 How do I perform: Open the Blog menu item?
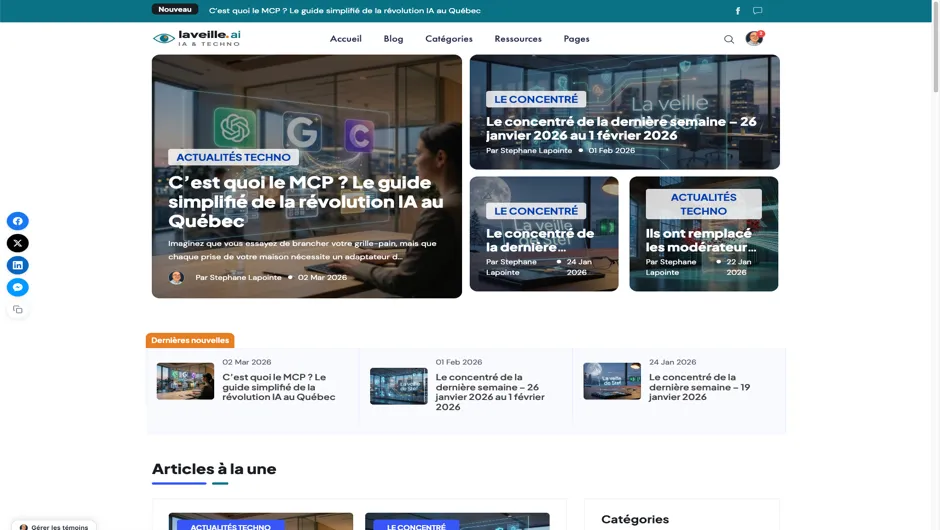click(393, 39)
